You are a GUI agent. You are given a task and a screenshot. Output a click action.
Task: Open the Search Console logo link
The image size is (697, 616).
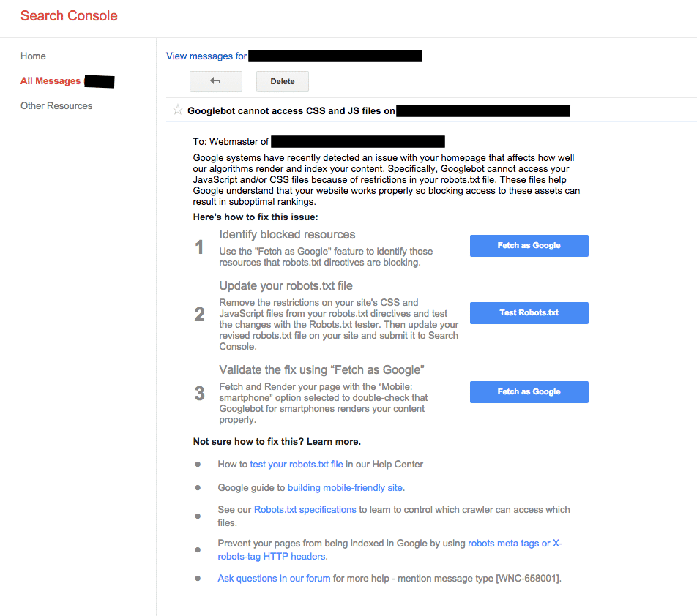coord(69,16)
